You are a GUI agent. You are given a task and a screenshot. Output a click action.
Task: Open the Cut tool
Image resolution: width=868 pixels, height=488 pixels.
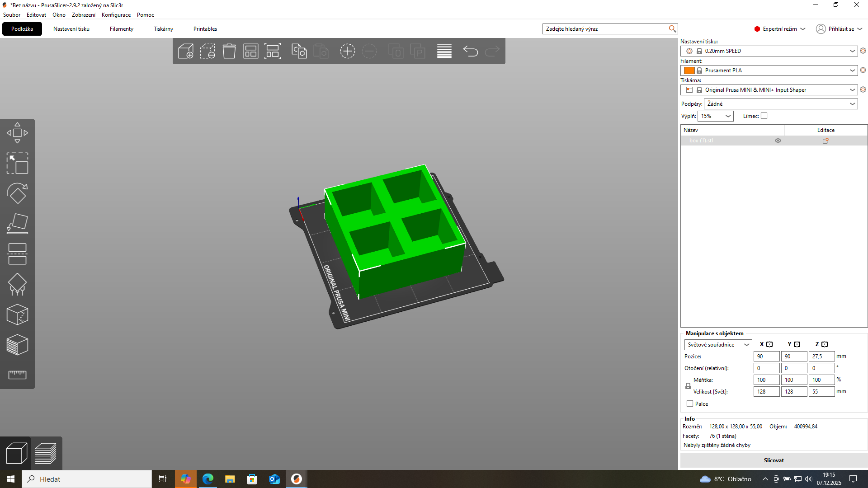(x=17, y=254)
